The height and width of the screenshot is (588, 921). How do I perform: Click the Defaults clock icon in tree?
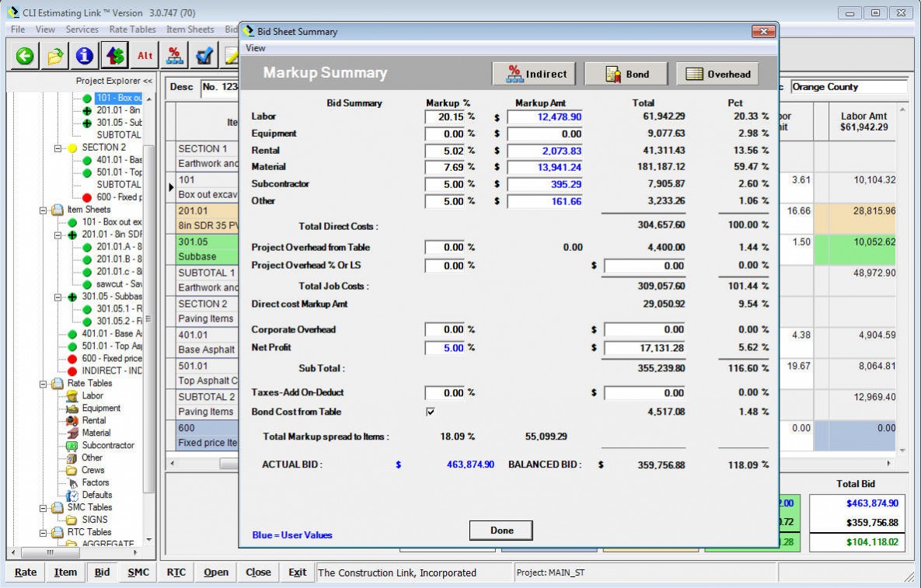click(x=72, y=495)
